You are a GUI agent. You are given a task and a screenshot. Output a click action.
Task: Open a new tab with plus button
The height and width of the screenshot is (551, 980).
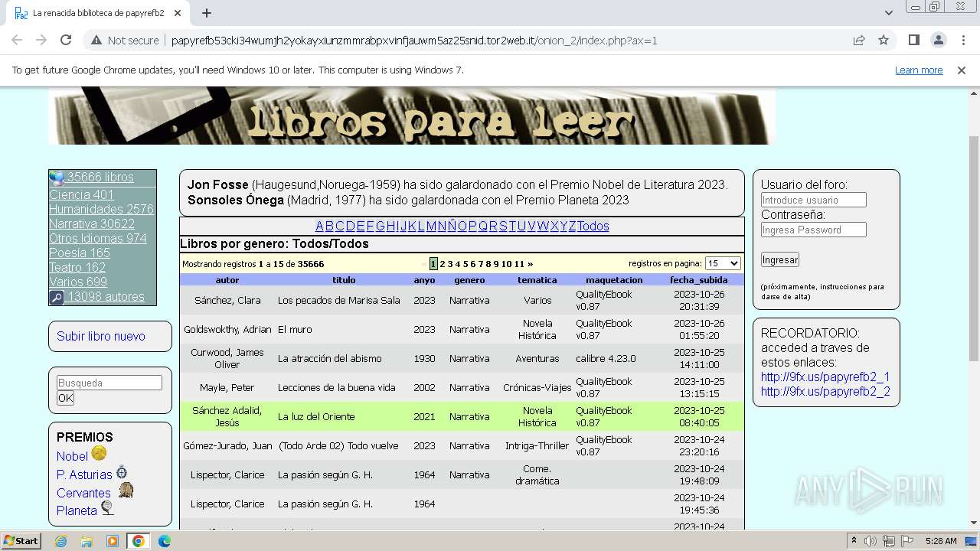click(206, 13)
